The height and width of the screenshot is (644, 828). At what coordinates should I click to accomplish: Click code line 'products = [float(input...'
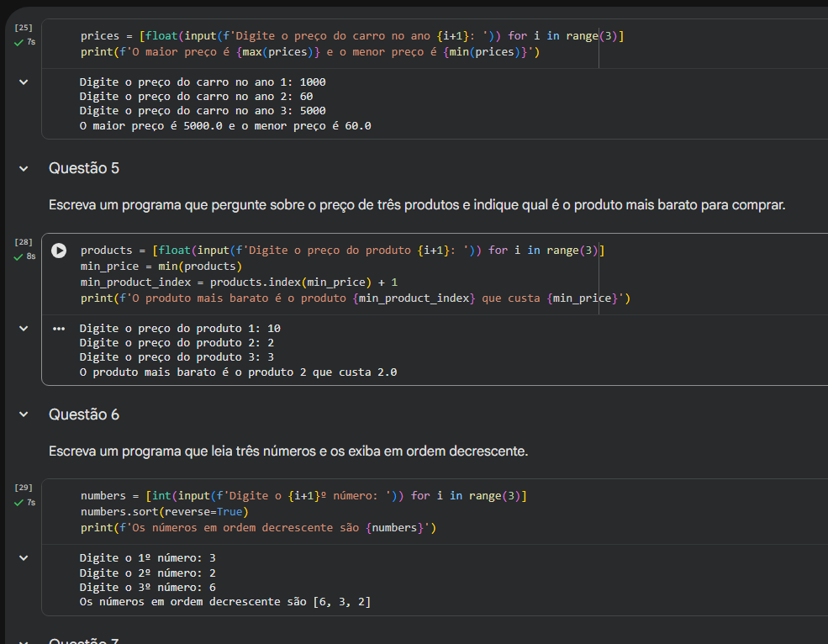(343, 251)
